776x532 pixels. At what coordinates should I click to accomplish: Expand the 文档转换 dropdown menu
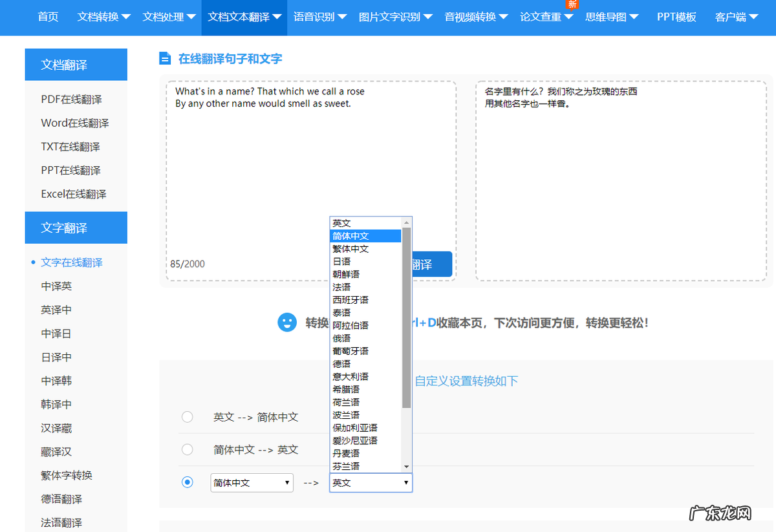tap(103, 17)
